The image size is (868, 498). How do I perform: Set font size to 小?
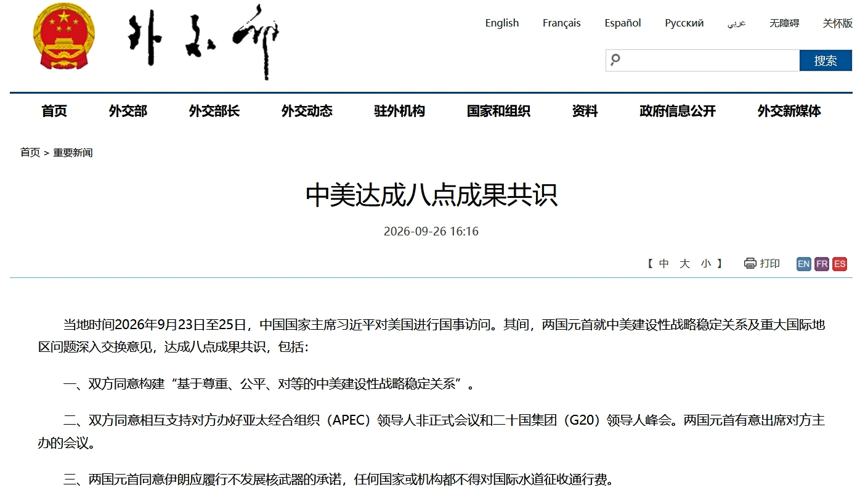[705, 264]
